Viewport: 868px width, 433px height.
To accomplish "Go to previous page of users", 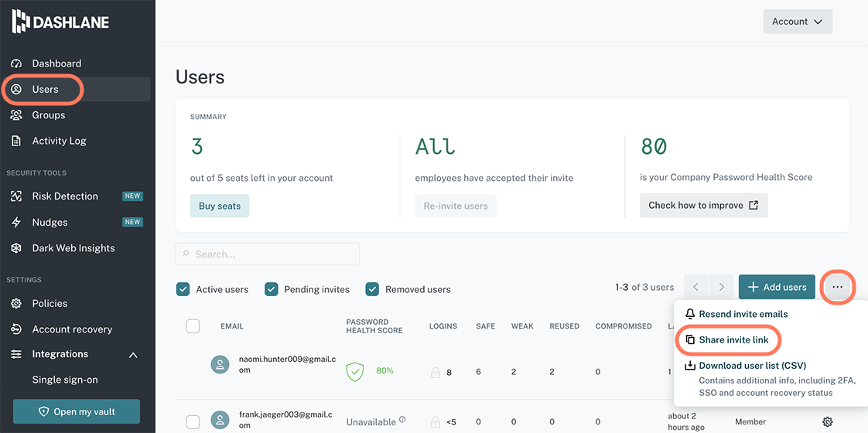I will 695,287.
